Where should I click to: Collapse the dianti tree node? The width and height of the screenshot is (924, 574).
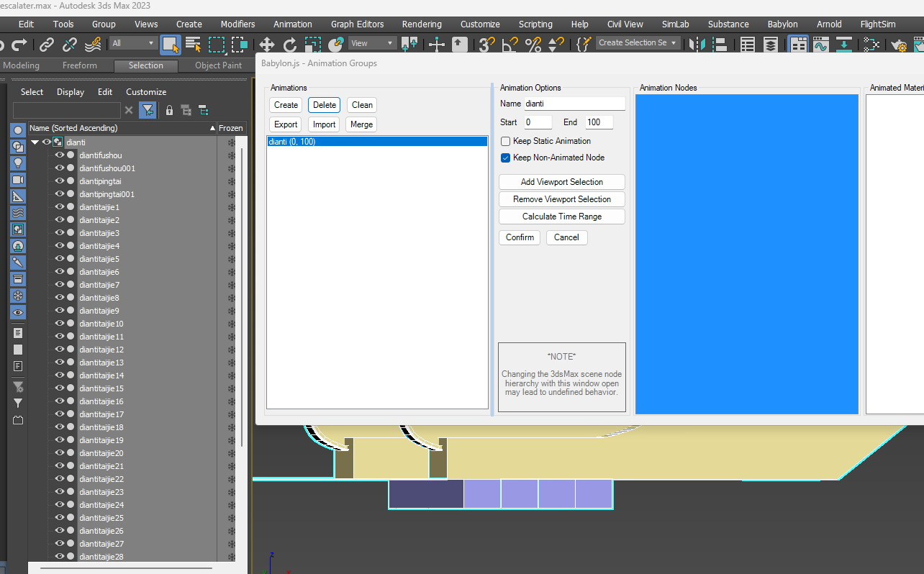(35, 142)
